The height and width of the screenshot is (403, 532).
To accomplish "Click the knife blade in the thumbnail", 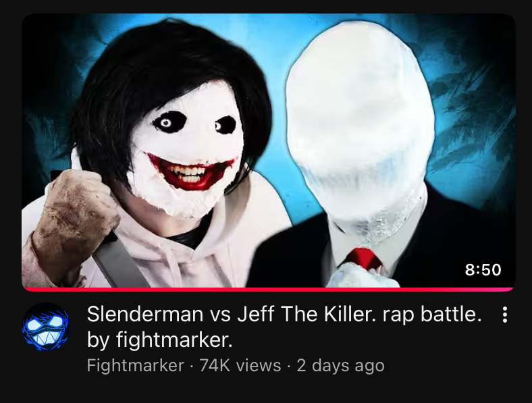I will click(119, 261).
